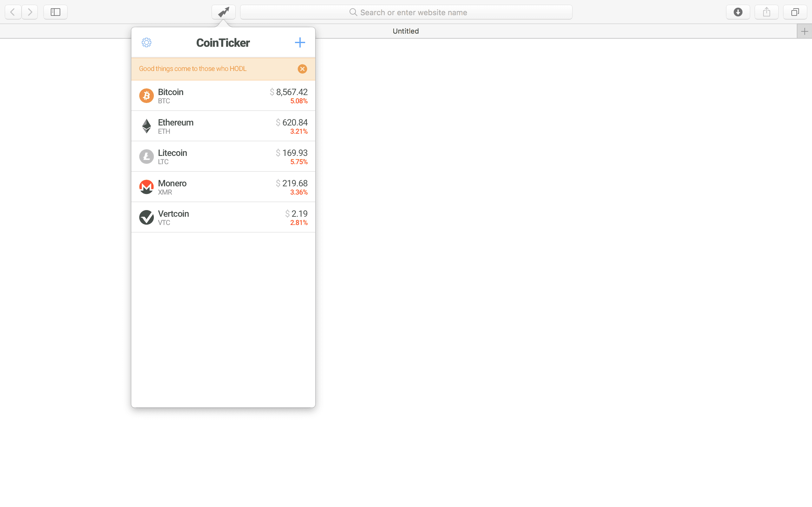Click the Vertcoin checkmark logo

146,217
